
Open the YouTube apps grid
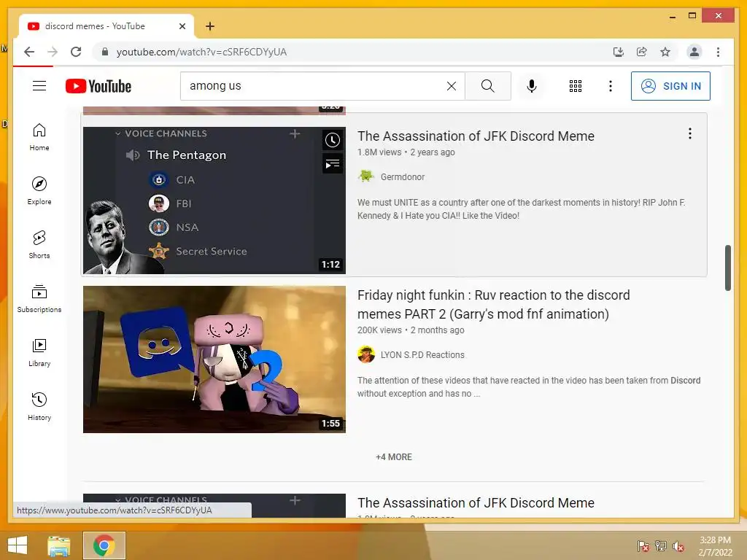(576, 86)
